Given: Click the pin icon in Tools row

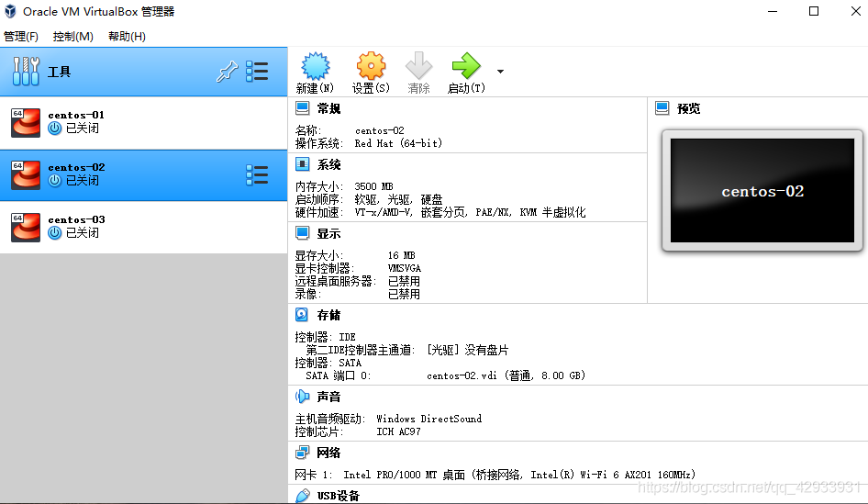Looking at the screenshot, I should pyautogui.click(x=227, y=72).
